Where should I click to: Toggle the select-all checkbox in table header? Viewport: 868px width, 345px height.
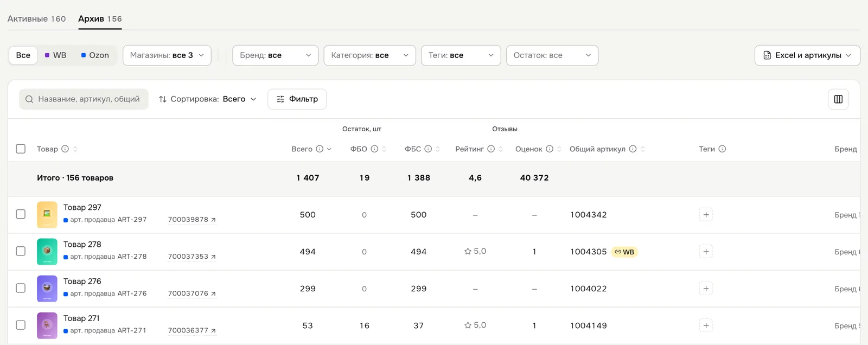[x=21, y=149]
